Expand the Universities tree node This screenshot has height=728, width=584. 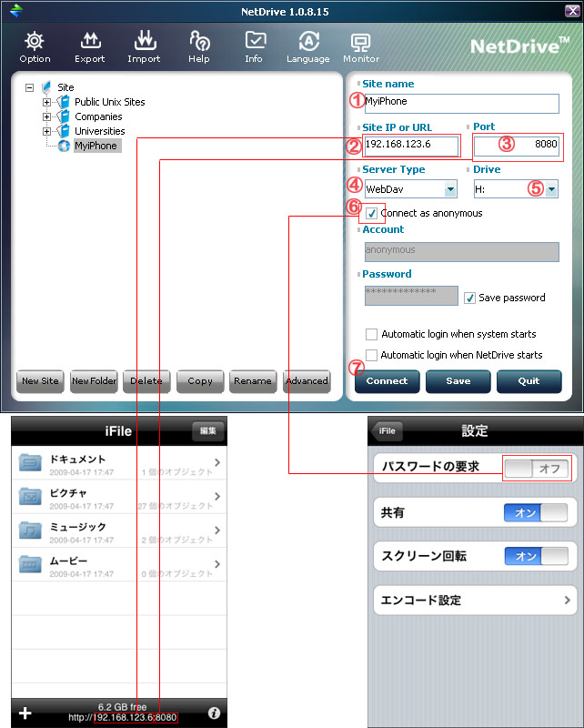46,131
